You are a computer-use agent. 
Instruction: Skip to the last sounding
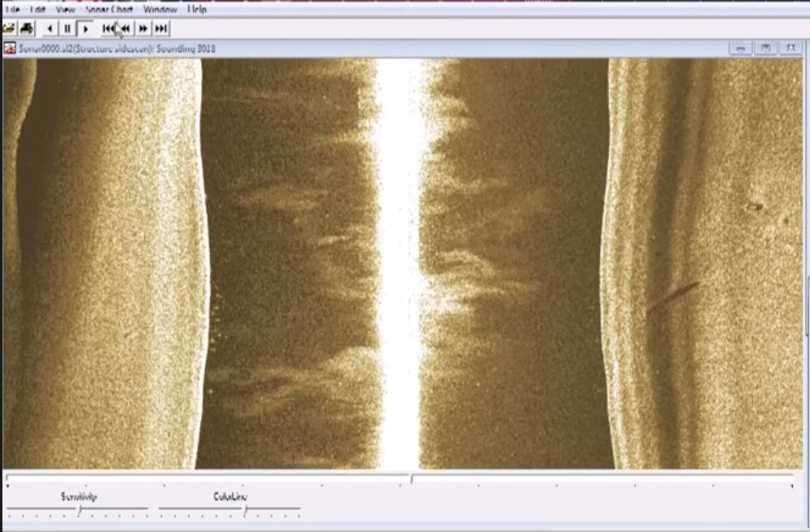[161, 28]
